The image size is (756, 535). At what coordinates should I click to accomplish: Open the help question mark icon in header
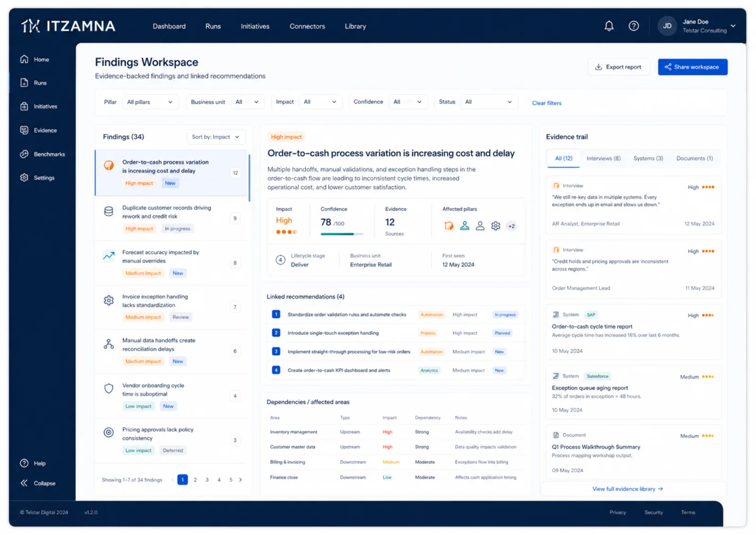coord(634,26)
